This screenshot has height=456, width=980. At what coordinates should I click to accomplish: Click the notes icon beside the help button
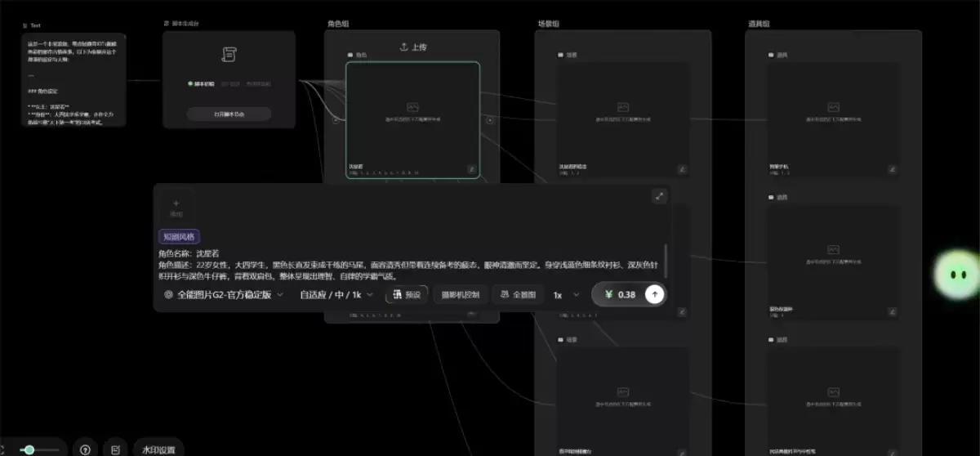click(x=115, y=449)
